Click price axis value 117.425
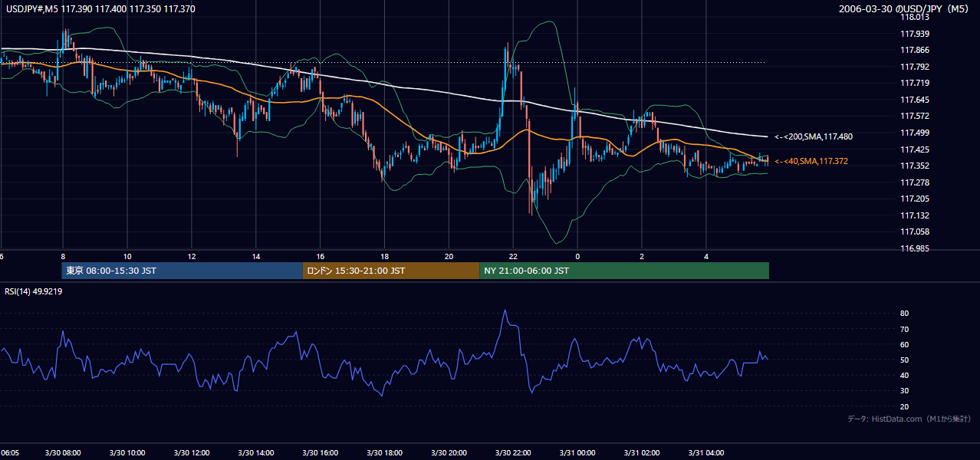 (916, 149)
